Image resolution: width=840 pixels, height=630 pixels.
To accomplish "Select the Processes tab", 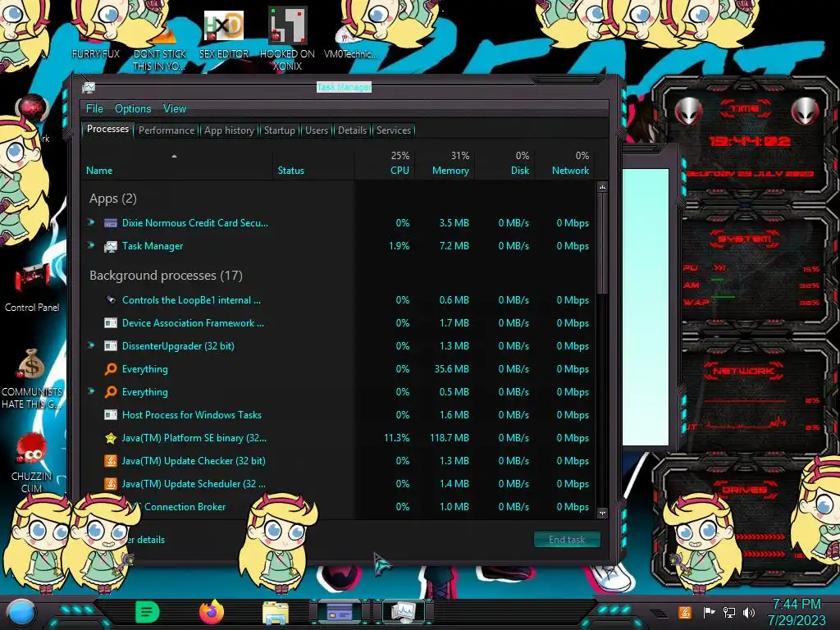I will point(107,129).
